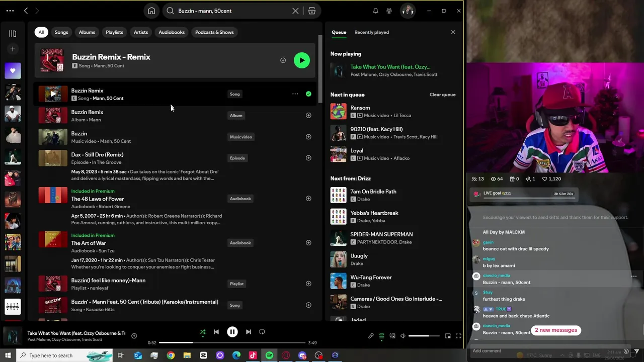This screenshot has width=644, height=362.
Task: Go back with the left arrow
Action: pos(26,11)
